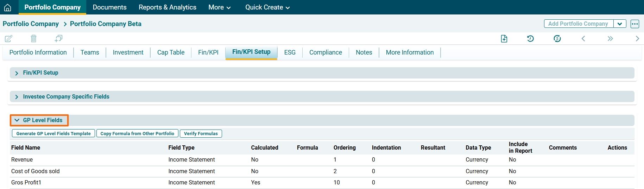Open the history clock icon
644x189 pixels.
[x=530, y=38]
